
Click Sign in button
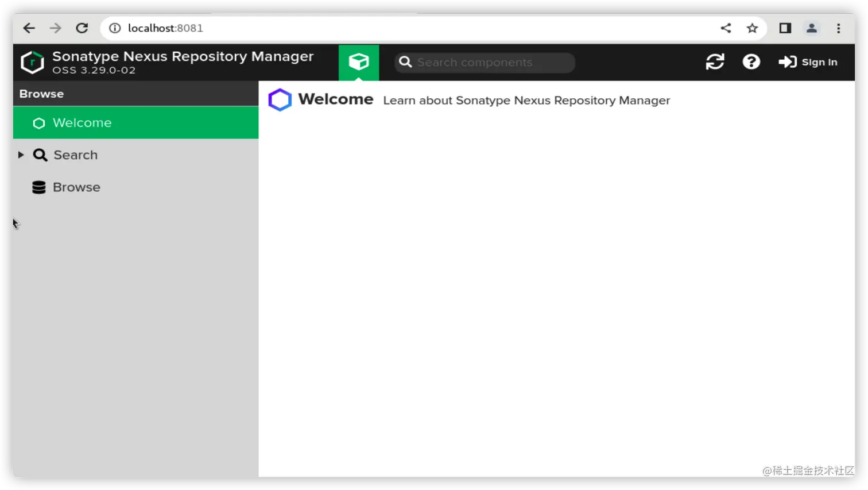click(x=808, y=62)
